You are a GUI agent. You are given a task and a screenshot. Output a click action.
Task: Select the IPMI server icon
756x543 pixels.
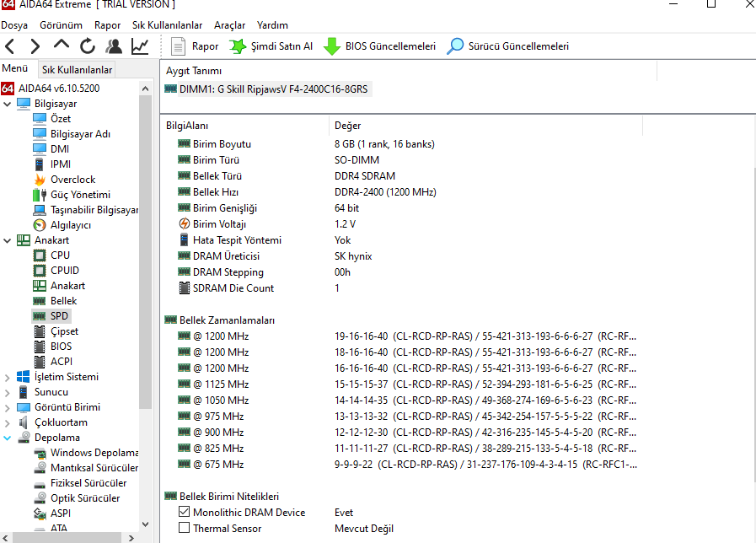click(40, 164)
